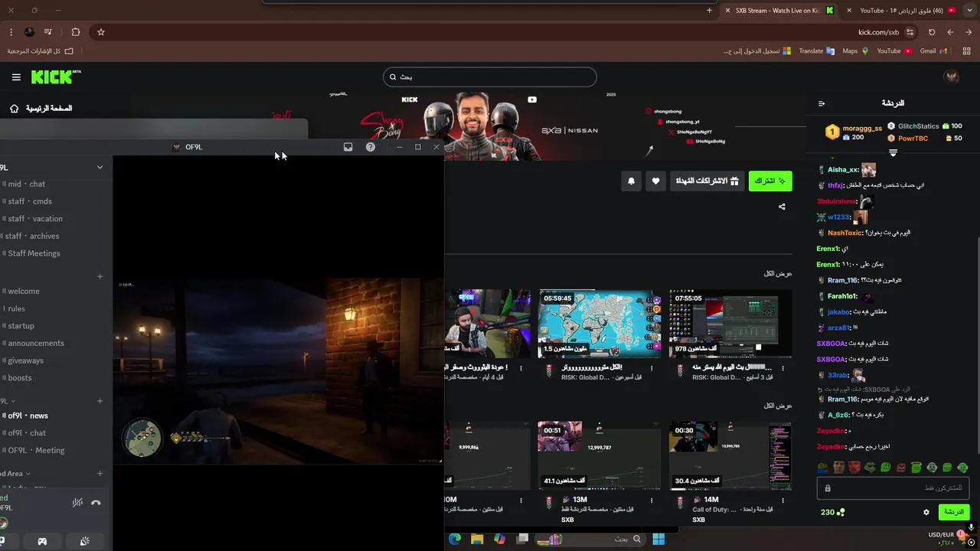The height and width of the screenshot is (551, 980).
Task: Click the chat message input box
Action: tap(893, 487)
